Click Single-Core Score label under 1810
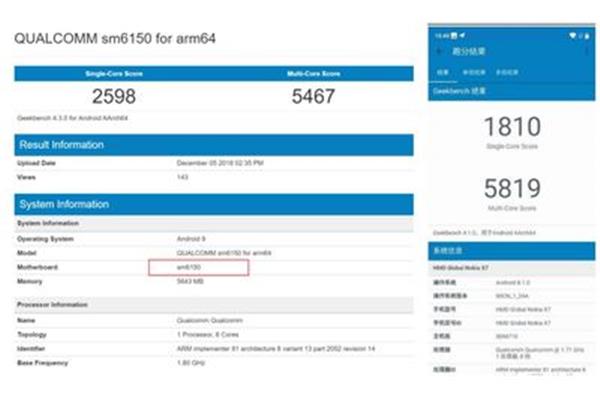Image resolution: width=600 pixels, height=400 pixels. click(x=512, y=146)
